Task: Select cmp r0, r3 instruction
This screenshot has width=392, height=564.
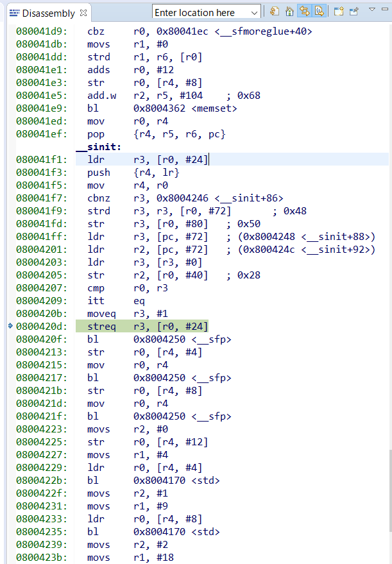Action: point(128,288)
